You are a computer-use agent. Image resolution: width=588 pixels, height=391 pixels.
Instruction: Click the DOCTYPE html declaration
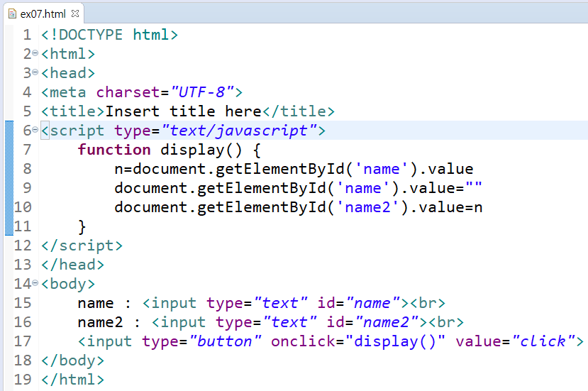pos(109,35)
